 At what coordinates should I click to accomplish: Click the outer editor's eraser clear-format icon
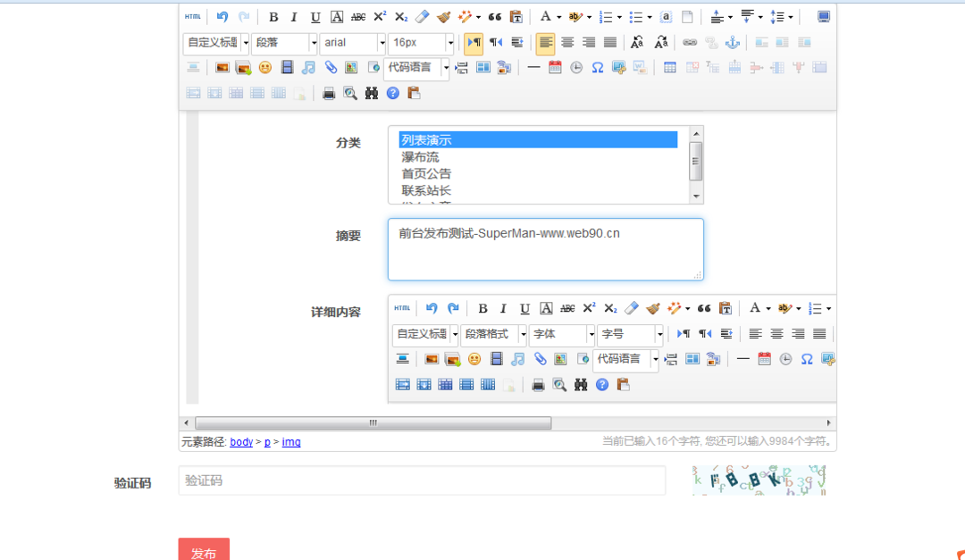pos(422,17)
